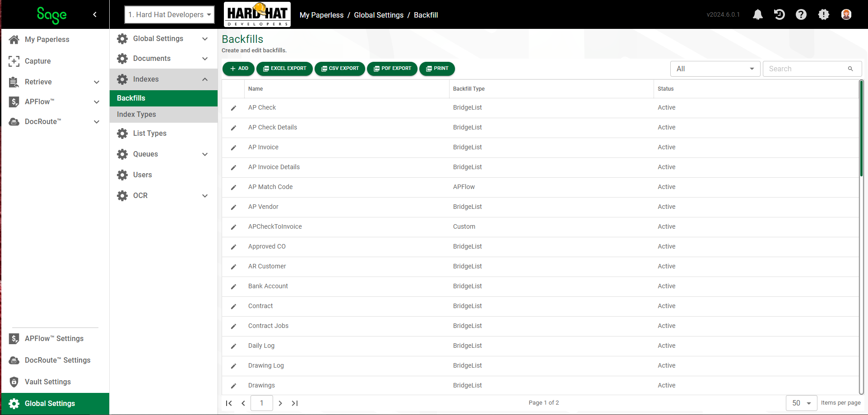Click the alert gear icon in header

824,14
